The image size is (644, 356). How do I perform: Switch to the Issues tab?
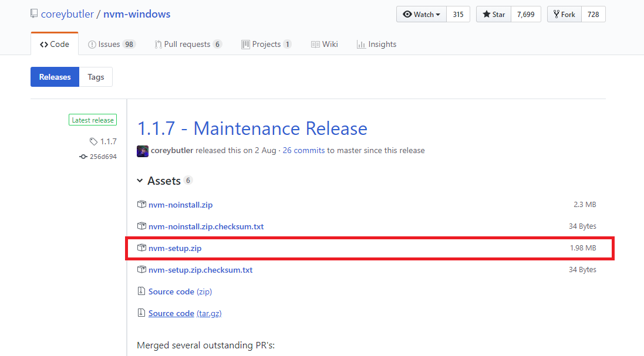pyautogui.click(x=111, y=43)
